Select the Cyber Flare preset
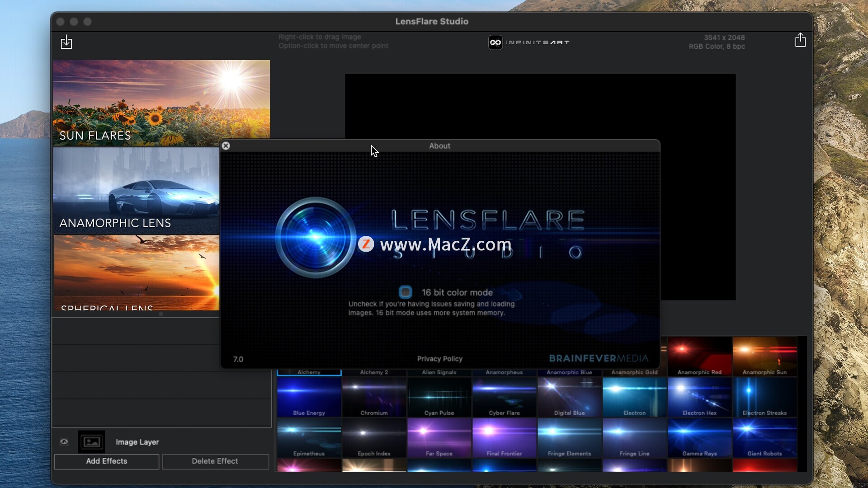The image size is (868, 488). click(505, 397)
